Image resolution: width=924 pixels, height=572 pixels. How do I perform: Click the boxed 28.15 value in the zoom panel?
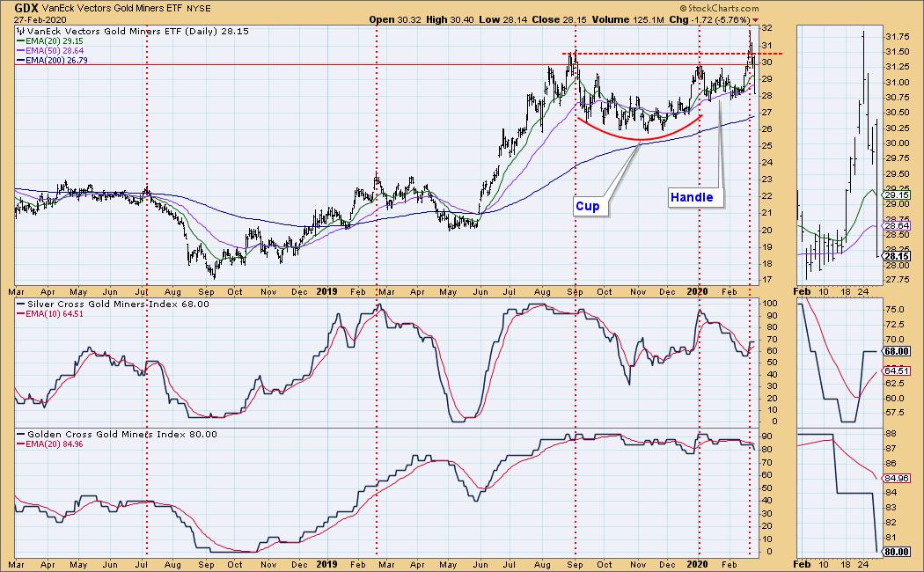pos(897,256)
